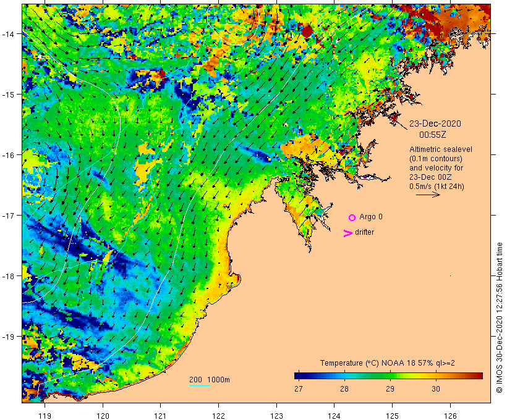The image size is (507, 420).
Task: Click the IMOS copyright timestamp text
Action: click(499, 318)
